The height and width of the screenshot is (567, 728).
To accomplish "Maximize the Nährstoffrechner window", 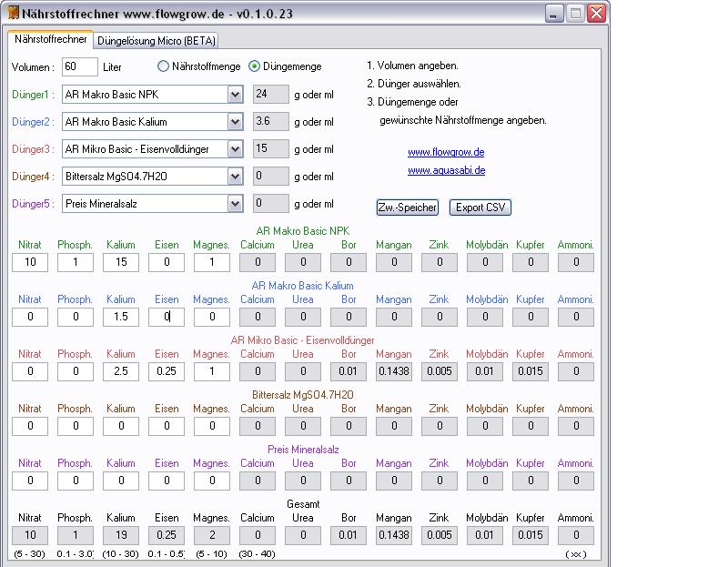I will [575, 13].
